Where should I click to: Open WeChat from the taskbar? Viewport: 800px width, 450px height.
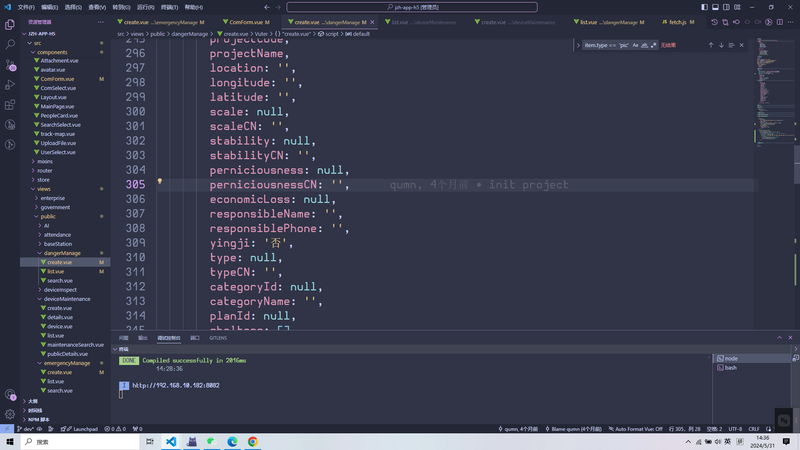pos(212,442)
